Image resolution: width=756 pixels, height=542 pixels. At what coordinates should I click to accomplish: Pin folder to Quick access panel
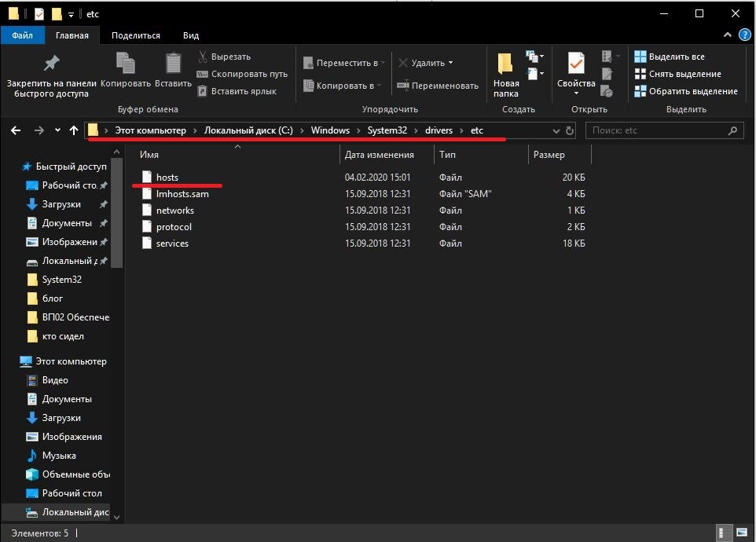click(x=51, y=75)
